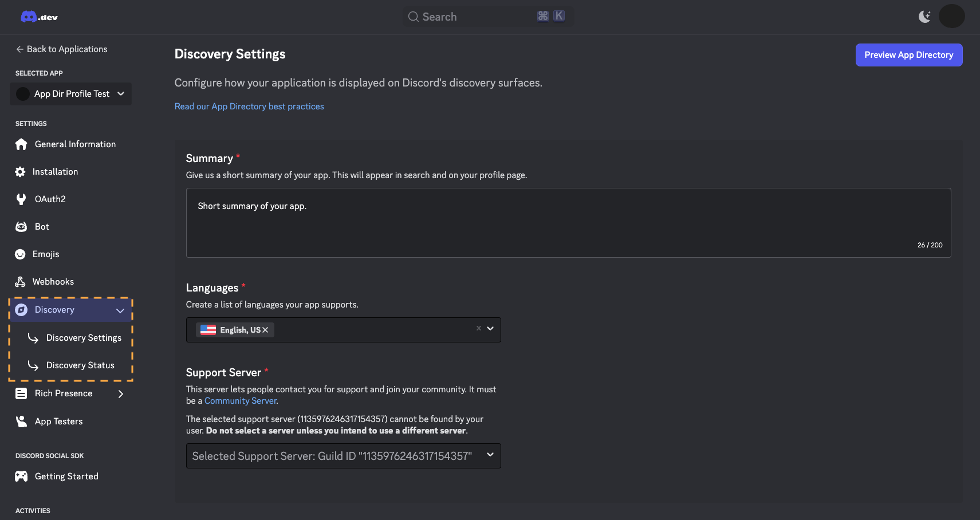The width and height of the screenshot is (980, 520).
Task: Expand the Rich Presence submenu arrow
Action: click(120, 394)
